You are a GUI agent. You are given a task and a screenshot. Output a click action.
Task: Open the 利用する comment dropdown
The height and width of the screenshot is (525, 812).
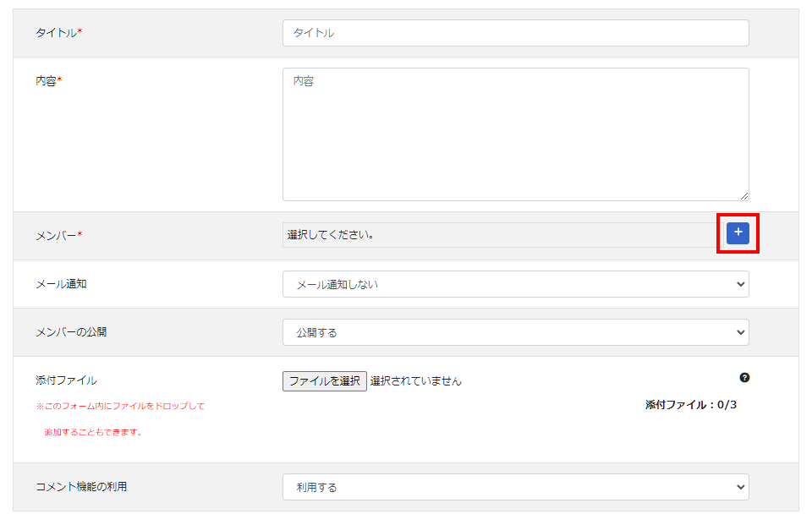coord(515,487)
